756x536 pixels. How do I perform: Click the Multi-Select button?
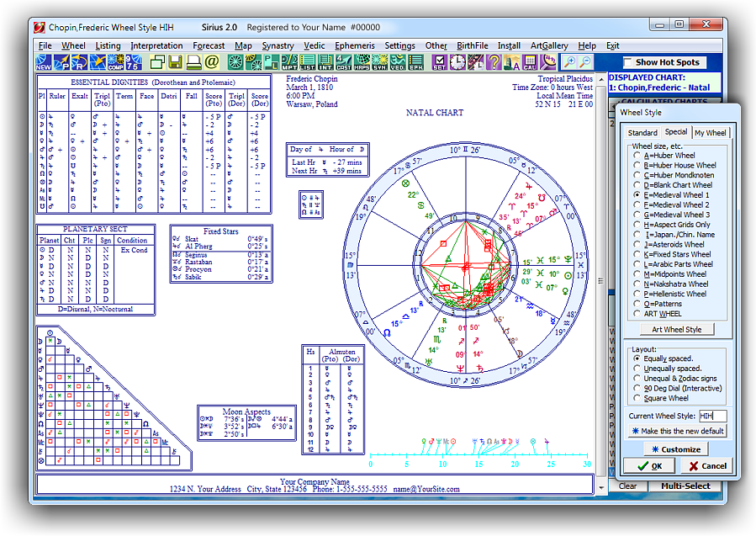point(685,486)
